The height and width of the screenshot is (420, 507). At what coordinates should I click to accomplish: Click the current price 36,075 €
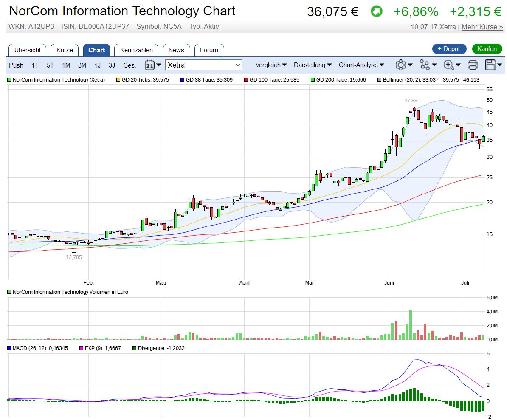333,11
